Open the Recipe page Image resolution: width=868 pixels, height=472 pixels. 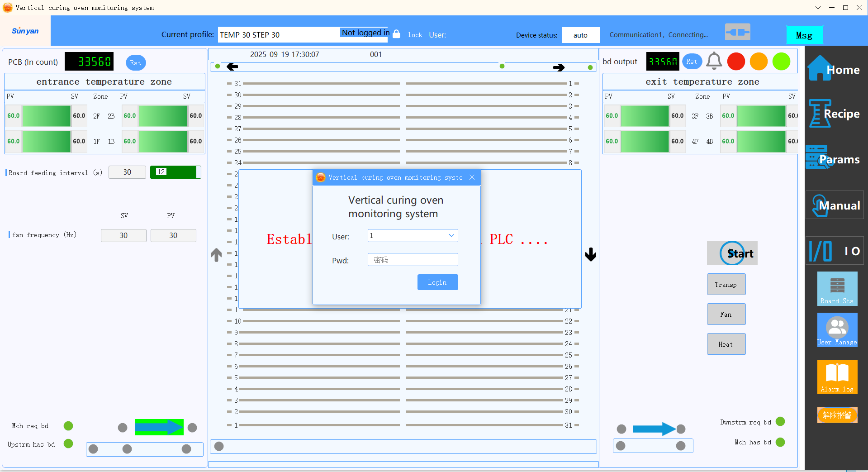pyautogui.click(x=834, y=114)
